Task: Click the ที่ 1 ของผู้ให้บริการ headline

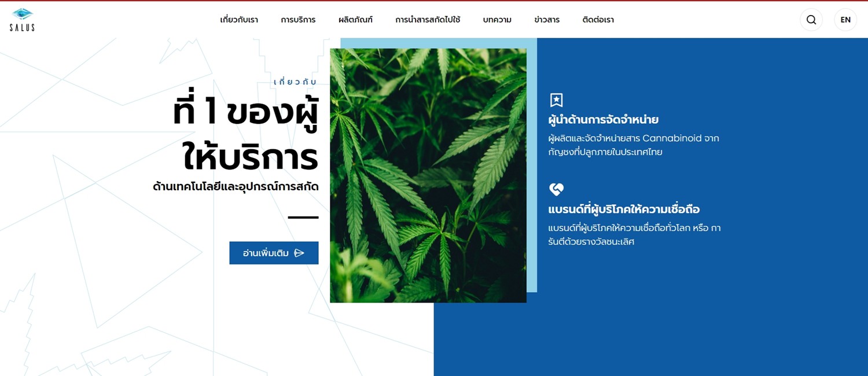Action: tap(245, 134)
